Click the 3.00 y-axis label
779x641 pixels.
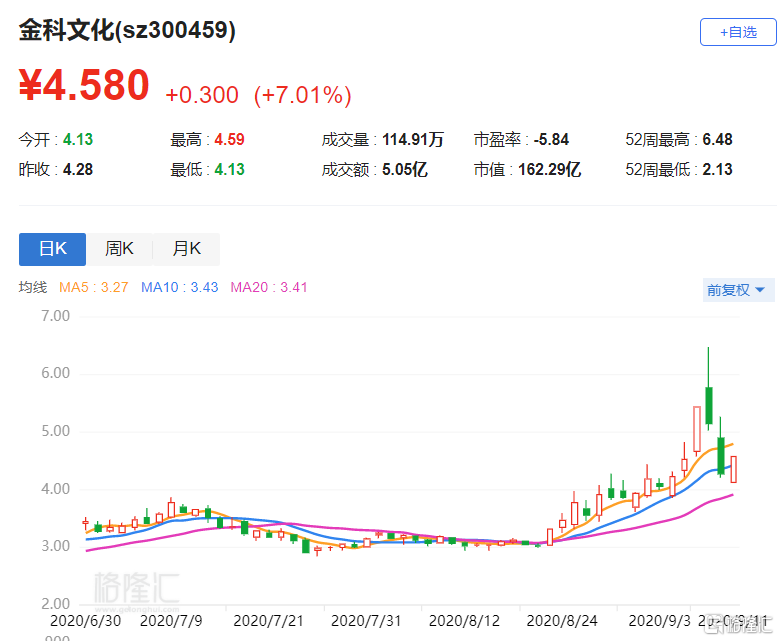pos(55,547)
